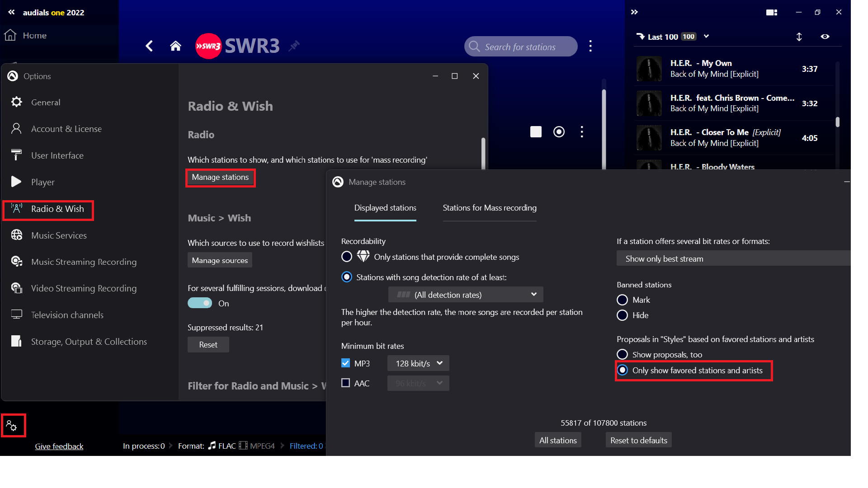
Task: Toggle the eye visibility icon in playlist
Action: tap(825, 37)
